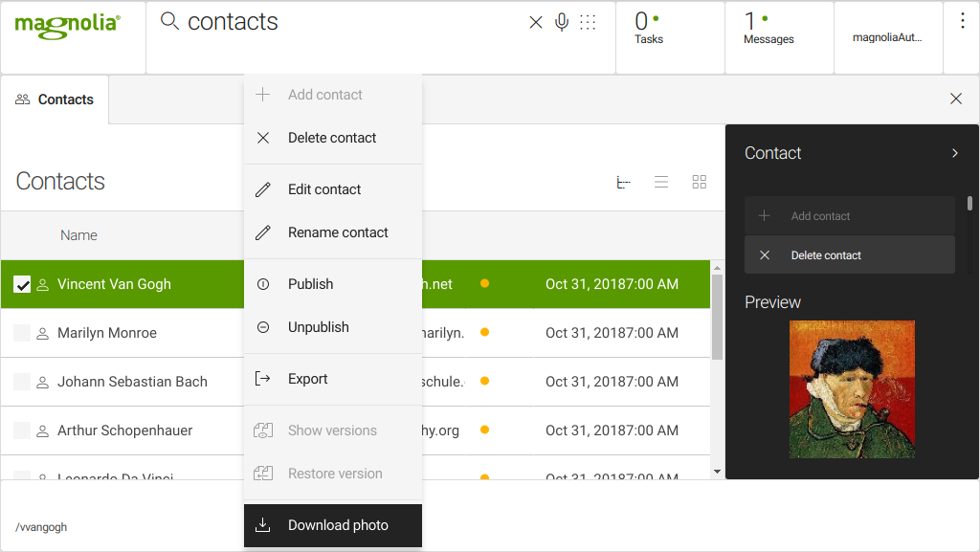The image size is (980, 552).
Task: Collapse the Contact side panel chevron
Action: (x=954, y=153)
